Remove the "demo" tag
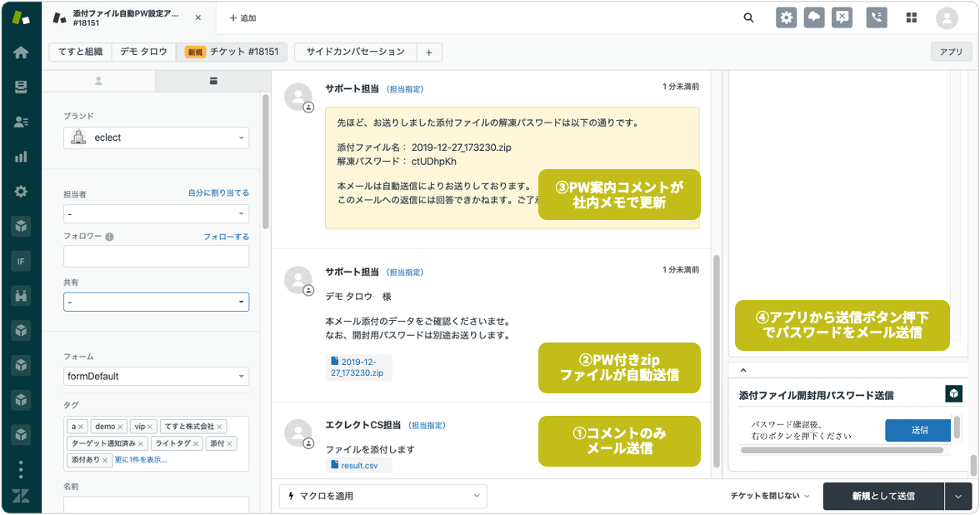Viewport: 980px width, 515px height. (121, 427)
